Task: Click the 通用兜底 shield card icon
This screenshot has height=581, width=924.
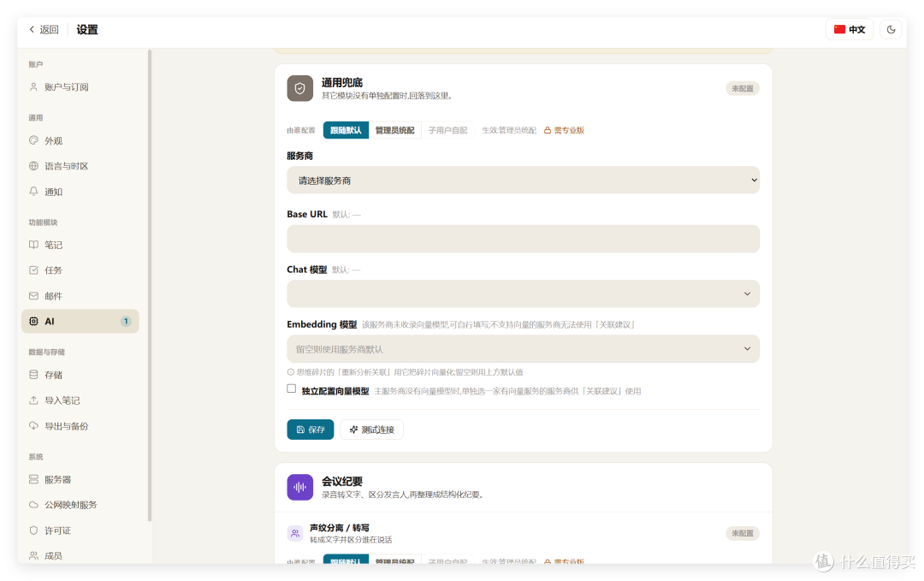Action: pyautogui.click(x=300, y=88)
